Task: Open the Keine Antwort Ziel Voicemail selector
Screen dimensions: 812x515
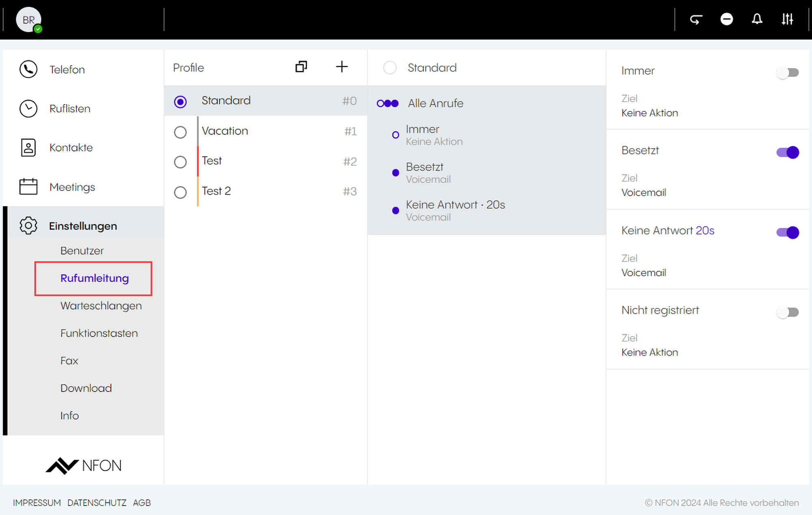Action: 644,273
